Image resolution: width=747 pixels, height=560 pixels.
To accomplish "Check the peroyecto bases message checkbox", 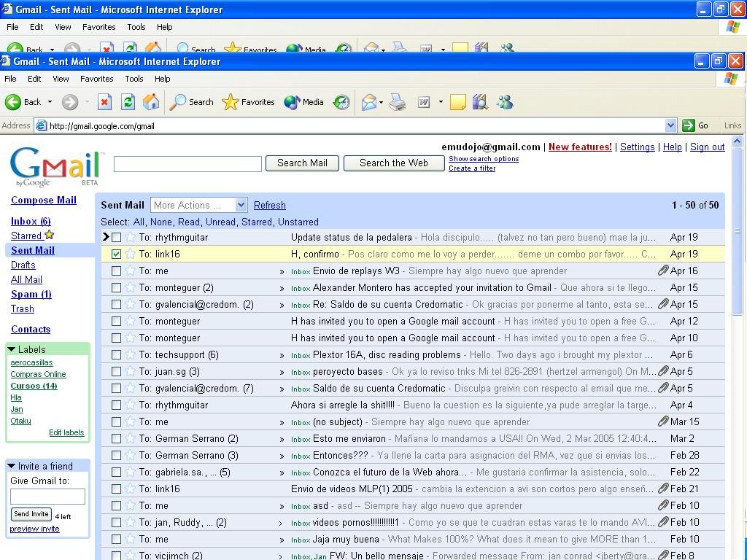I will click(x=116, y=371).
